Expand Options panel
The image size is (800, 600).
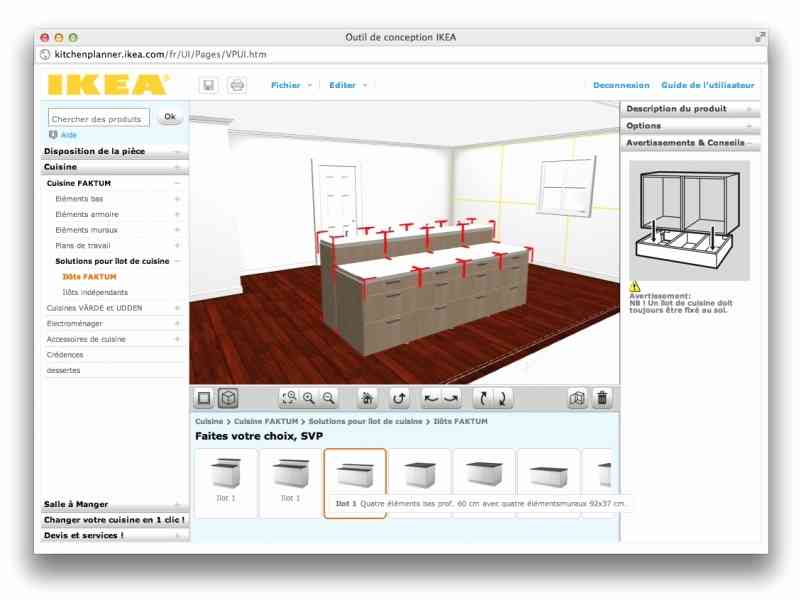click(690, 126)
